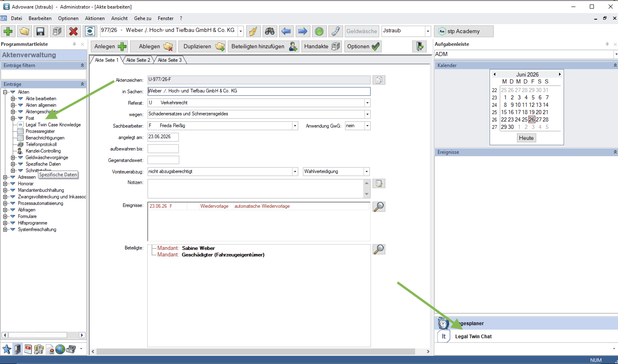The height and width of the screenshot is (364, 618).
Task: Select Legal Twin Case Knowledge entry
Action: (53, 125)
